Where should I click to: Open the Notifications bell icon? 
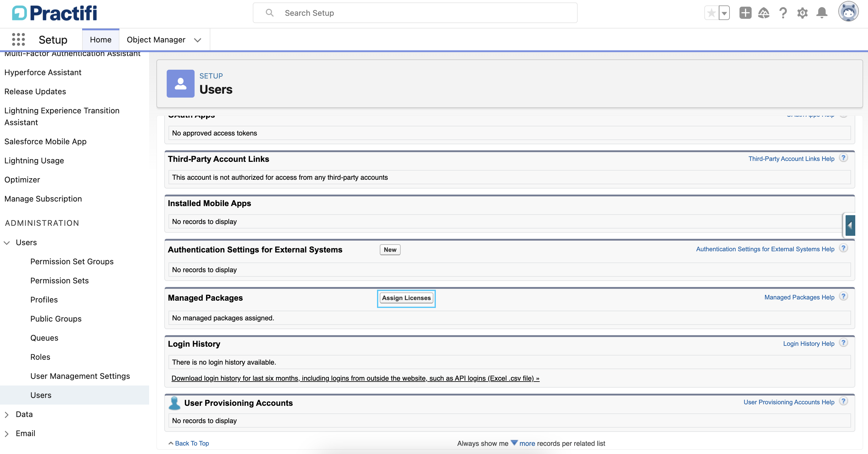coord(822,13)
